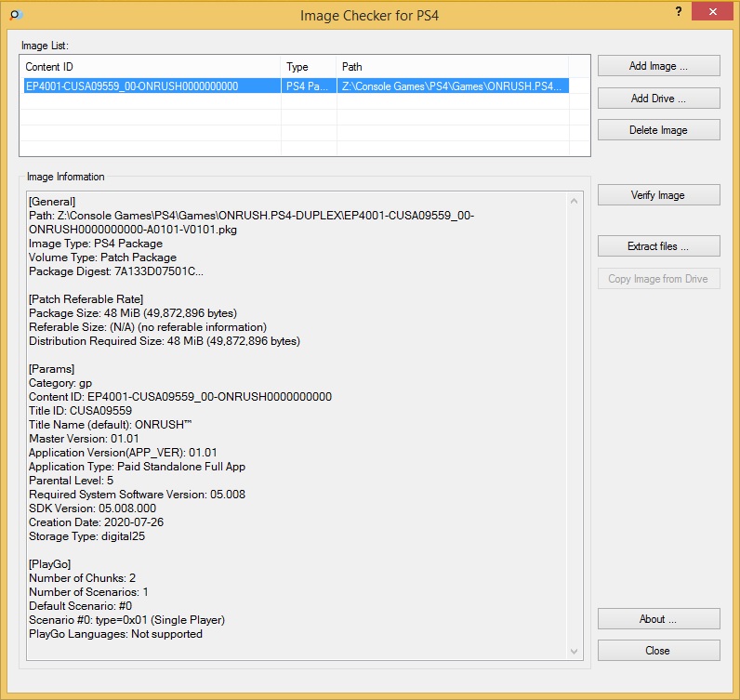This screenshot has width=740, height=700.
Task: Click the 'Number of Scenarios: 1' line
Action: pos(88,592)
